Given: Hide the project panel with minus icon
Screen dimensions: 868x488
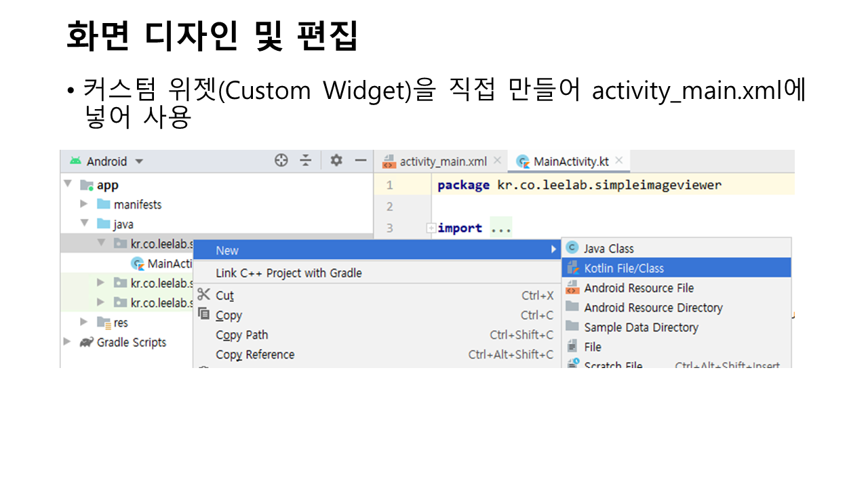Looking at the screenshot, I should pyautogui.click(x=361, y=161).
